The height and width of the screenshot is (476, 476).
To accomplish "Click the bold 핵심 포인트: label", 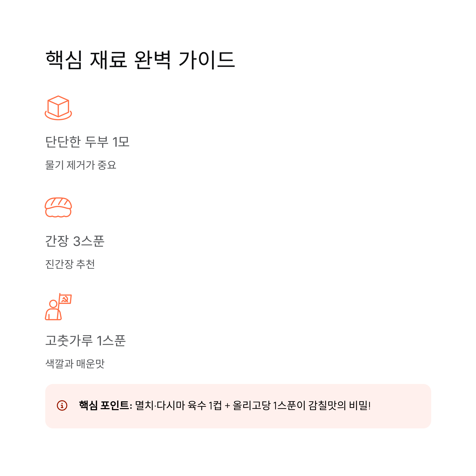I will point(106,405).
